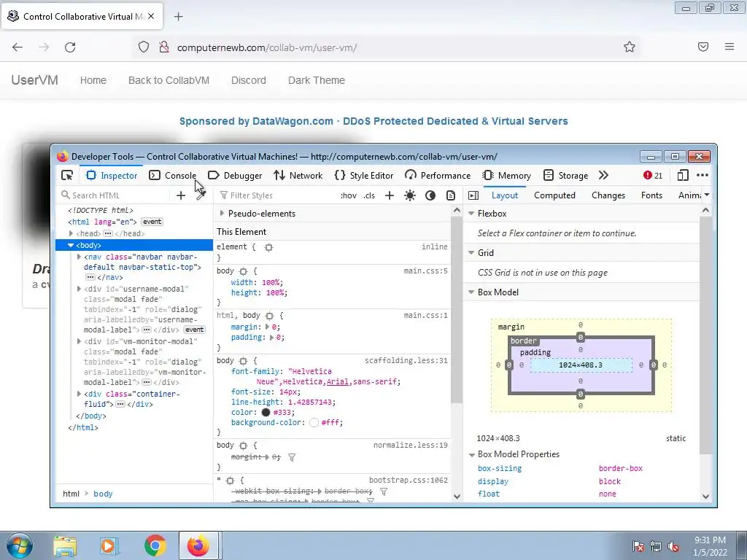Viewport: 747px width, 560px height.
Task: Open Firefox application menu
Action: 729,47
